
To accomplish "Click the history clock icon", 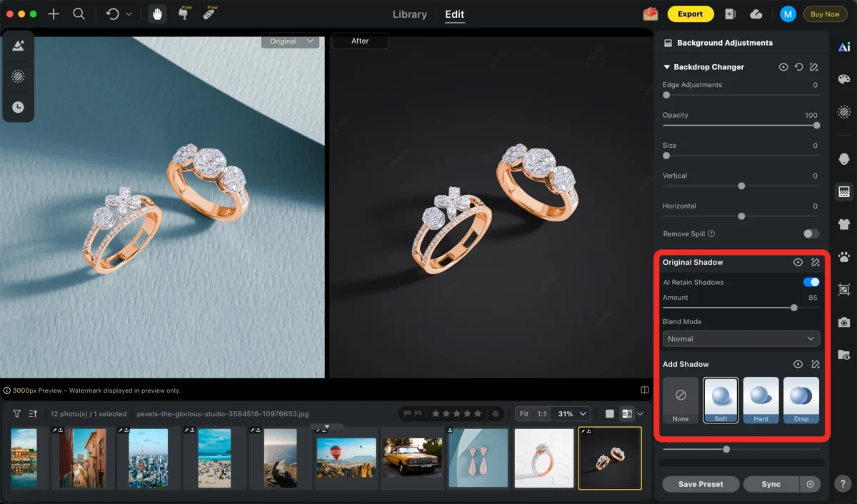I will pos(18,107).
